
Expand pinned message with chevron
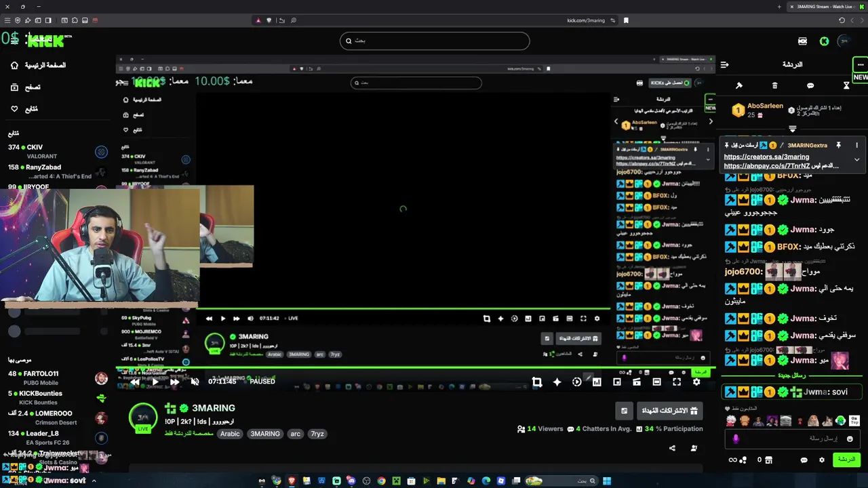tap(856, 160)
